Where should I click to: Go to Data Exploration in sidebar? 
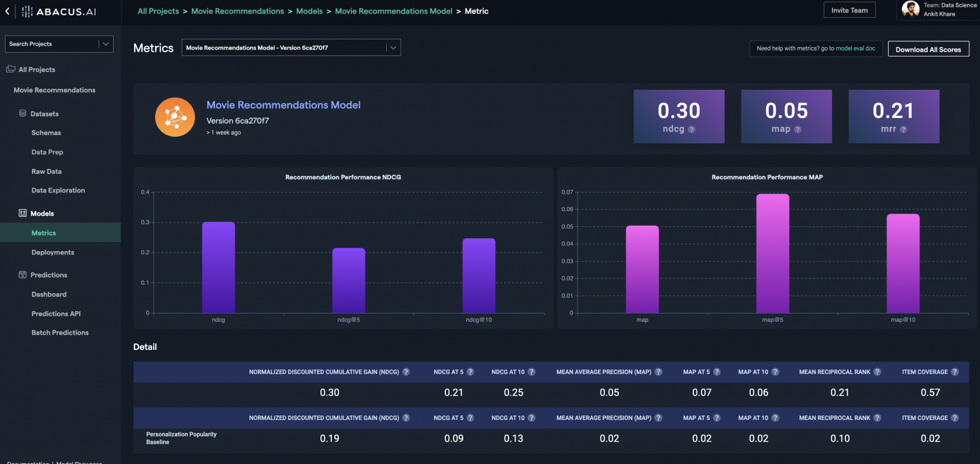point(58,191)
